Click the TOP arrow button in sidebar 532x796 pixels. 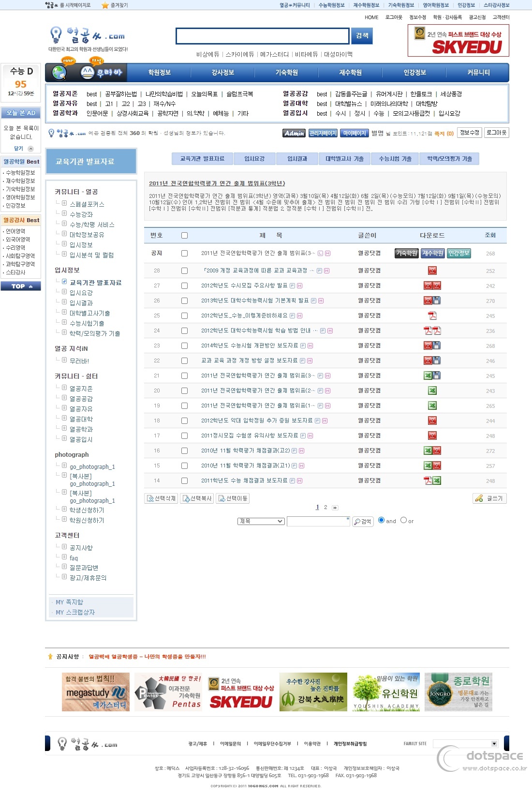point(21,286)
